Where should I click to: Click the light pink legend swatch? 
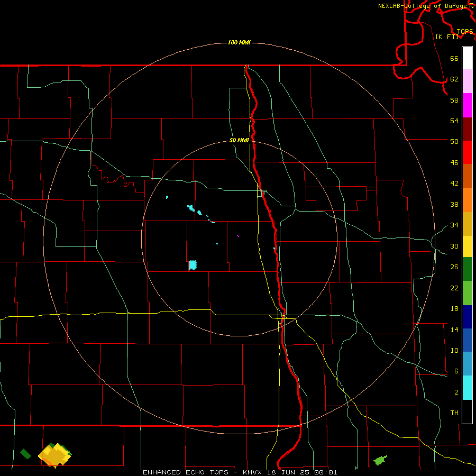pyautogui.click(x=467, y=81)
